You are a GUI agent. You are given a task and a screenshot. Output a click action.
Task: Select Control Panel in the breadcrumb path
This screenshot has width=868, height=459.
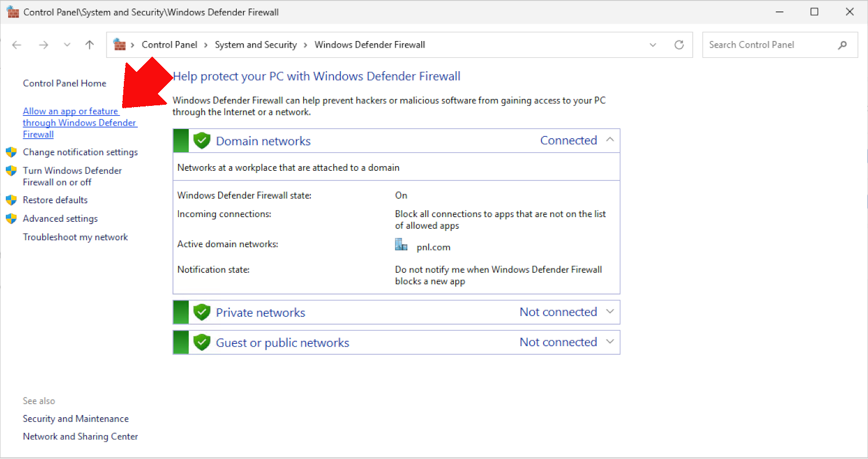click(169, 45)
